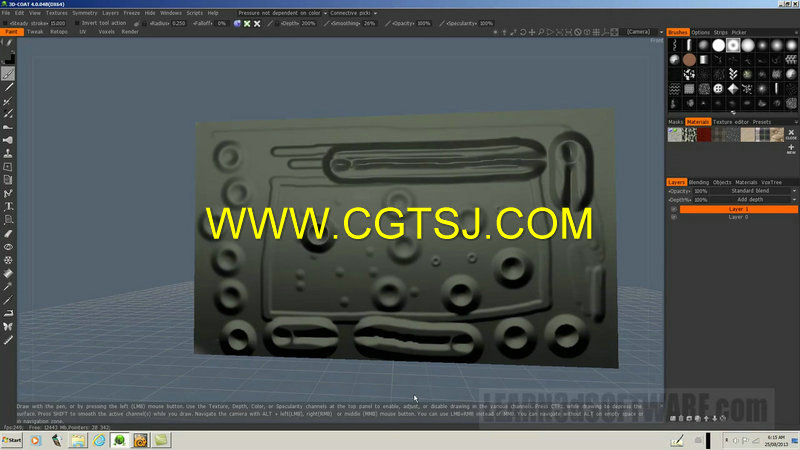Select the curve/spline drawing tool
The image size is (800, 450).
point(8,193)
